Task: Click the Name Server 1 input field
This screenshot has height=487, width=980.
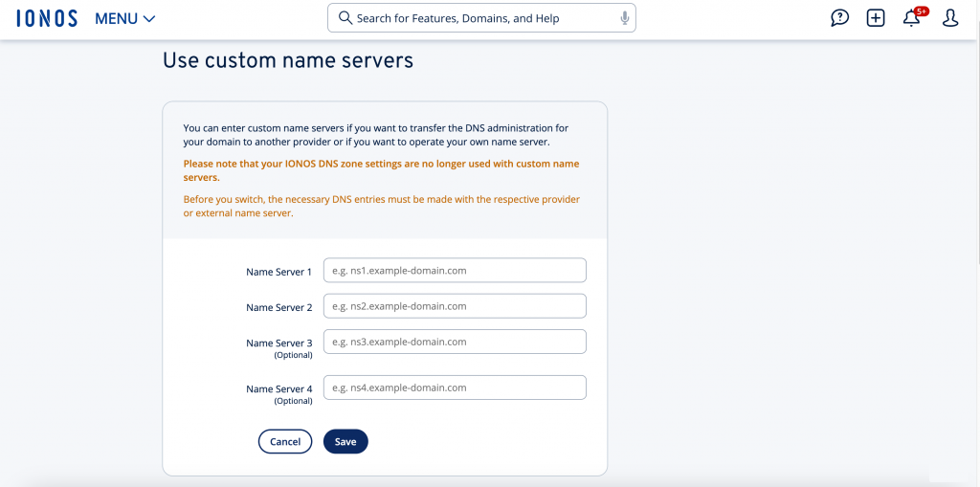Action: (x=455, y=271)
